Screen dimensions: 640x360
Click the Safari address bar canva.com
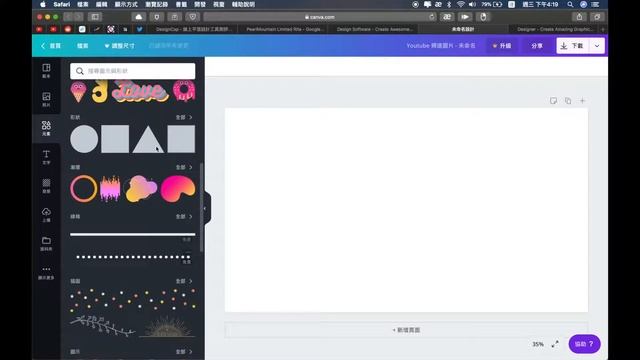coord(320,17)
